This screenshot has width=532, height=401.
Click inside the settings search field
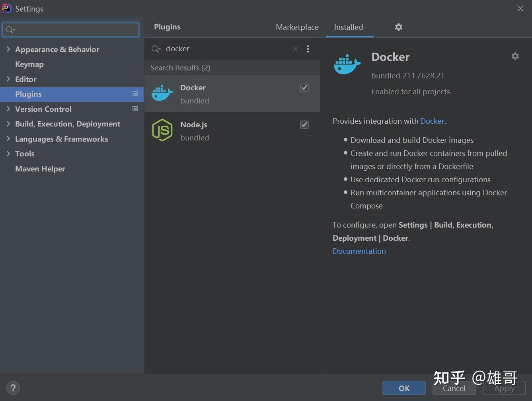[x=71, y=29]
